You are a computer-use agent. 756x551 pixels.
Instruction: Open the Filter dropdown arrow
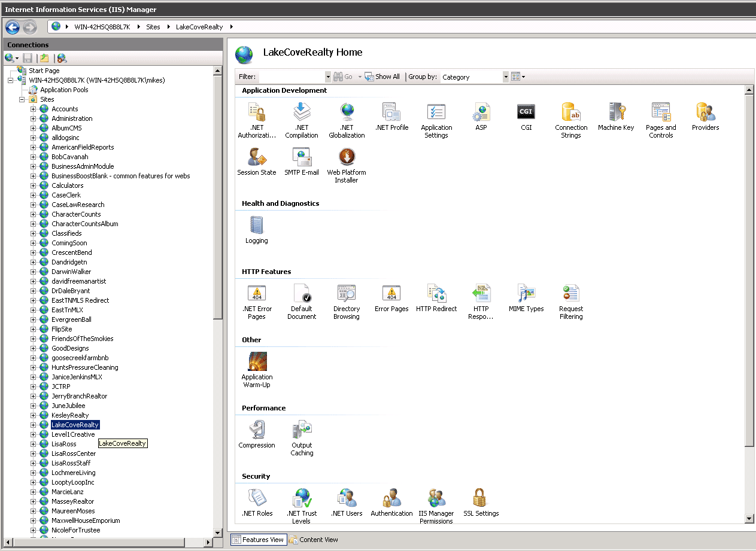327,77
